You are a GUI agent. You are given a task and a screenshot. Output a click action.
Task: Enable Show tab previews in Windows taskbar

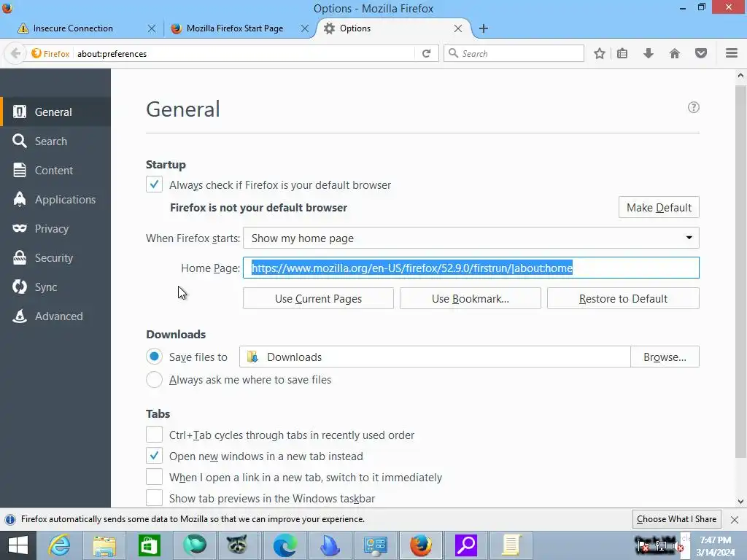[x=154, y=498]
